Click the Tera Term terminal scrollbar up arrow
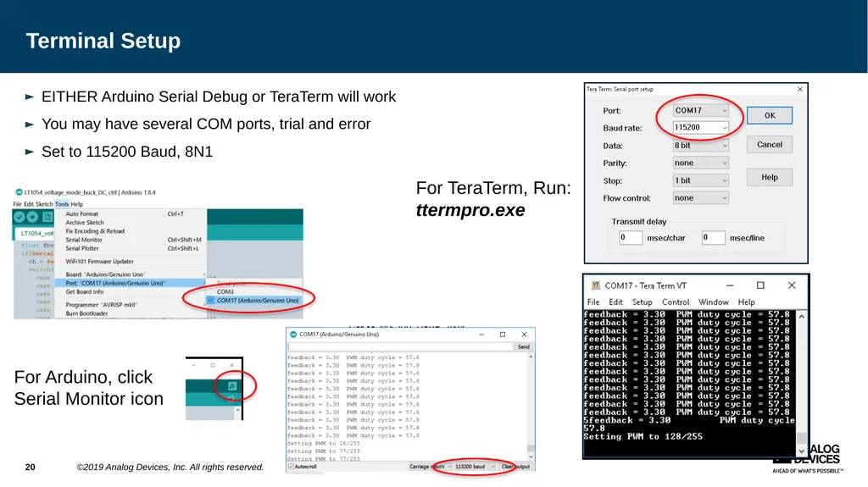The image size is (868, 487). (801, 316)
